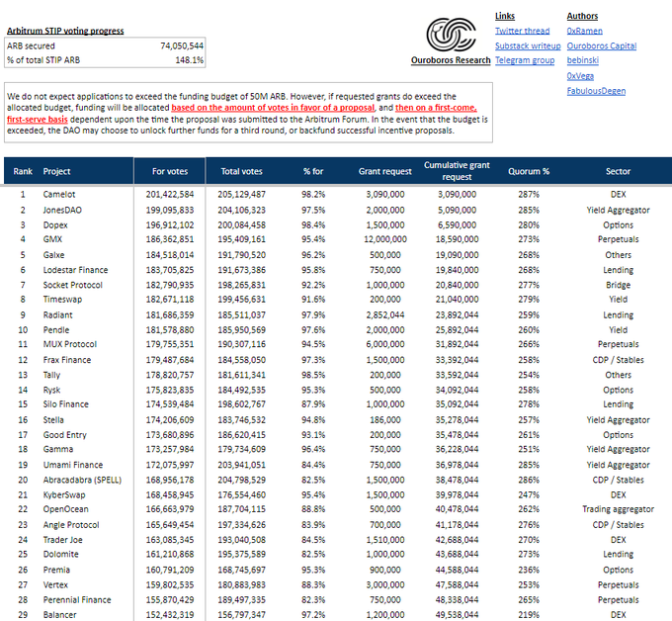
Task: Select the KyberSwap project cell
Action: click(x=64, y=495)
